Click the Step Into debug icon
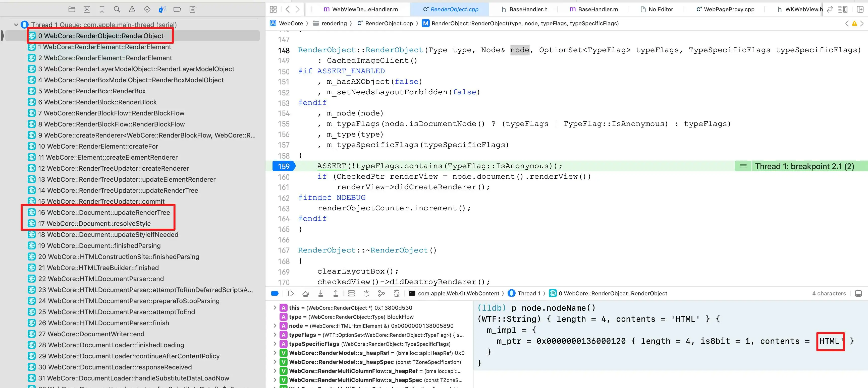This screenshot has height=388, width=868. (x=320, y=293)
